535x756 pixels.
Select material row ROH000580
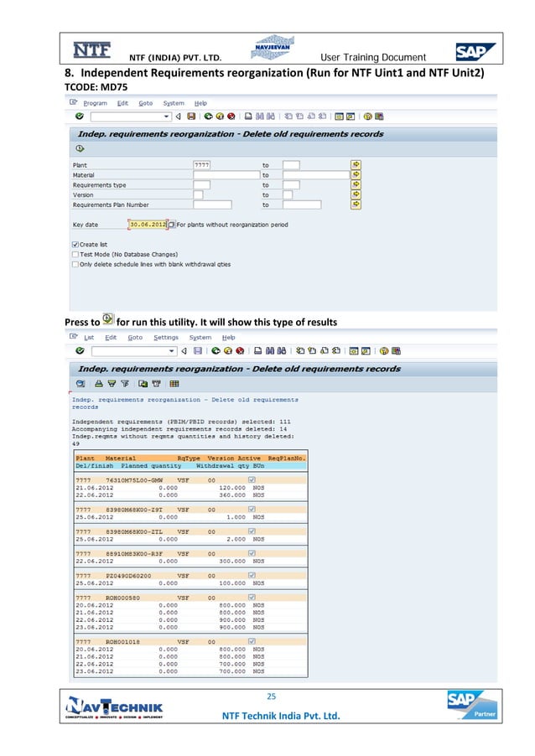point(190,598)
